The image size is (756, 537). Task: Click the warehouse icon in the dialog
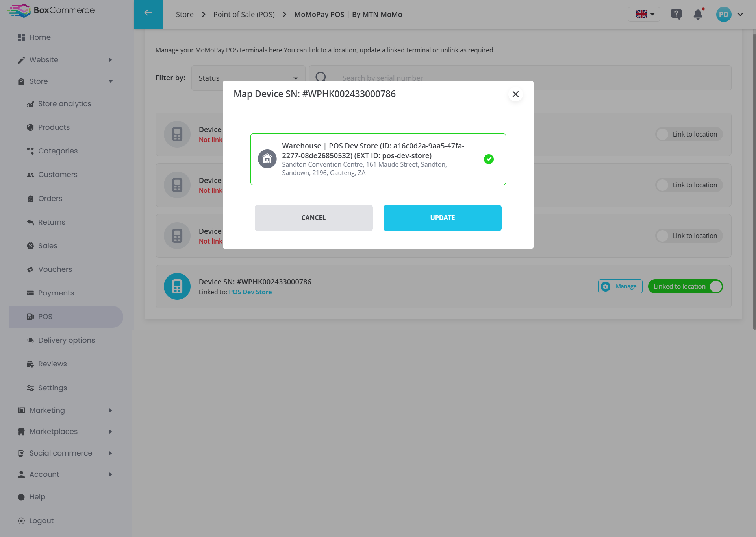point(267,159)
